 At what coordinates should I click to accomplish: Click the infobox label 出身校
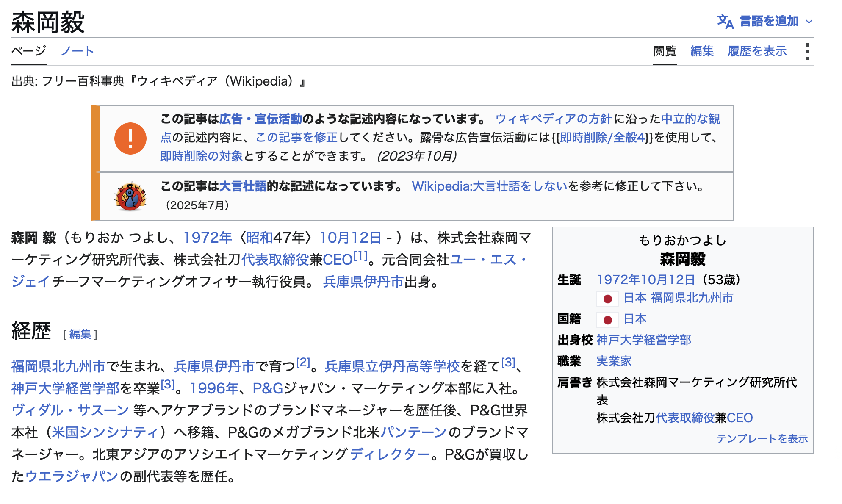point(575,340)
